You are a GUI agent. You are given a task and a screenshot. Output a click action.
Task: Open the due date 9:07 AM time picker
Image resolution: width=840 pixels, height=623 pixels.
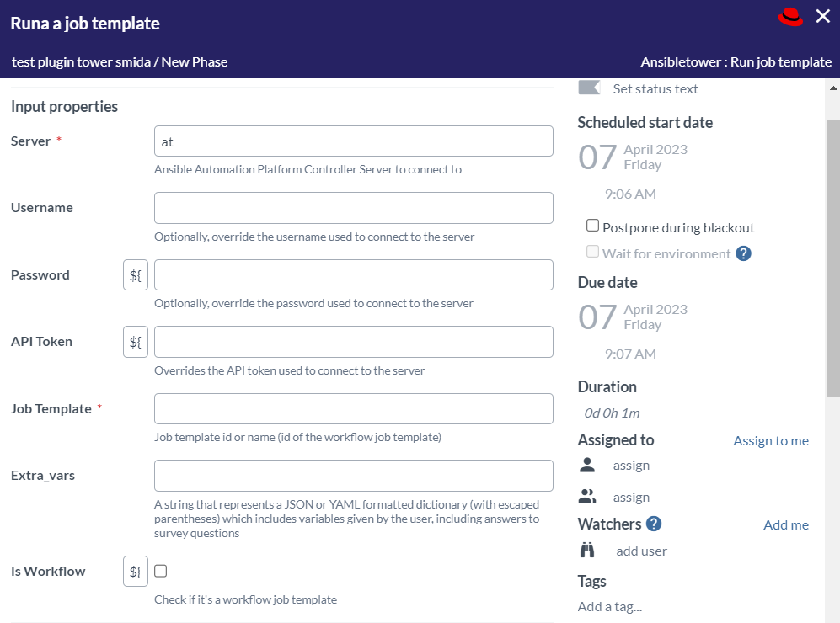pos(630,354)
